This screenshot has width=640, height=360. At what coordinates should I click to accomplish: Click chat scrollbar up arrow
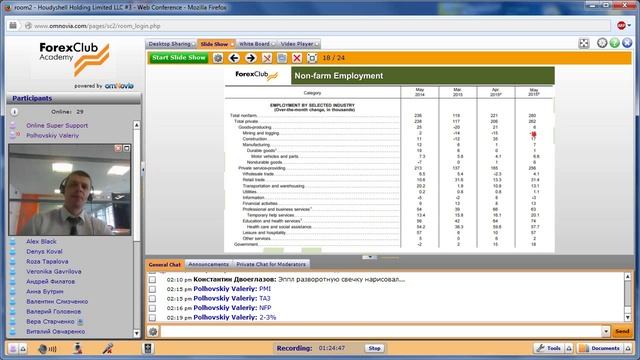tap(628, 277)
